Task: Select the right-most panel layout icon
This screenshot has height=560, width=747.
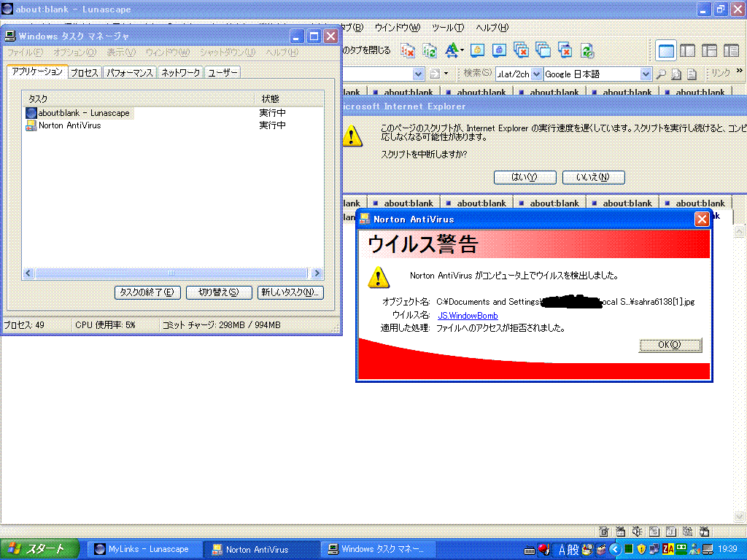Action: coord(731,50)
